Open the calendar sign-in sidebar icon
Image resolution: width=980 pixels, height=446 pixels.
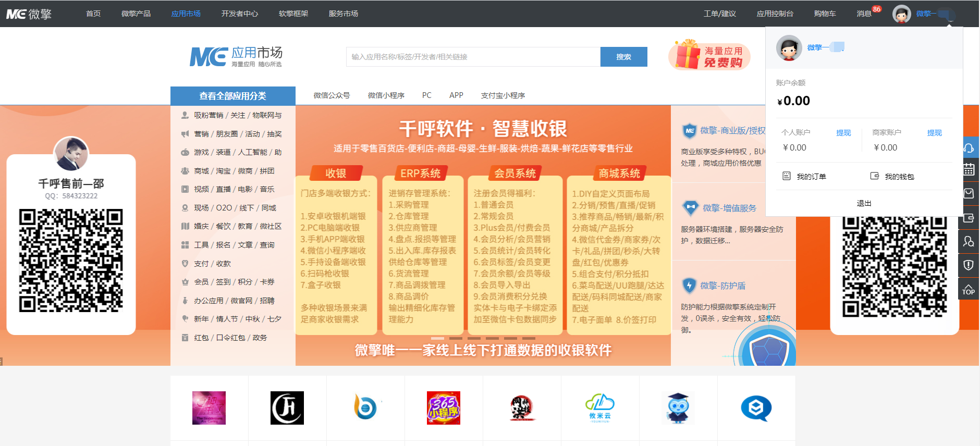coord(969,169)
